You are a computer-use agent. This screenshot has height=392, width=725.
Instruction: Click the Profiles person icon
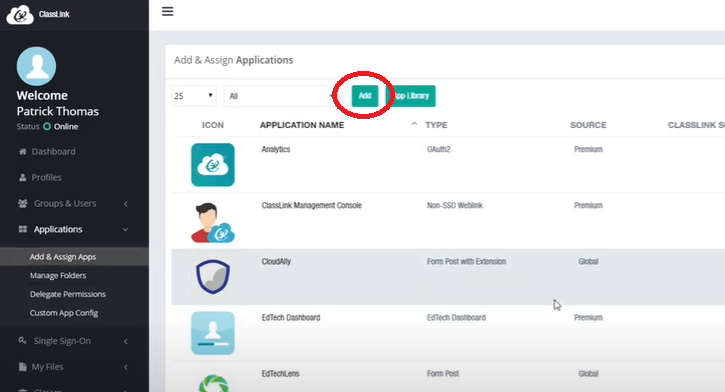click(22, 178)
